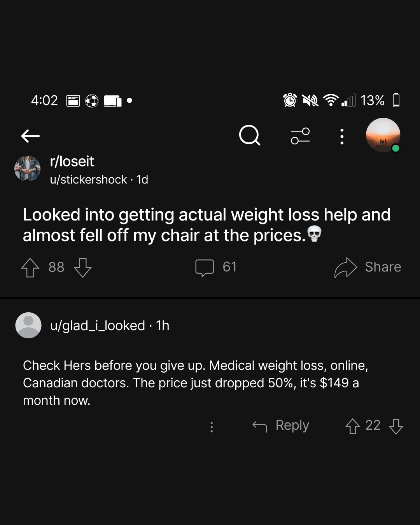420x525 pixels.
Task: Downvote the comment about Hers
Action: [396, 426]
